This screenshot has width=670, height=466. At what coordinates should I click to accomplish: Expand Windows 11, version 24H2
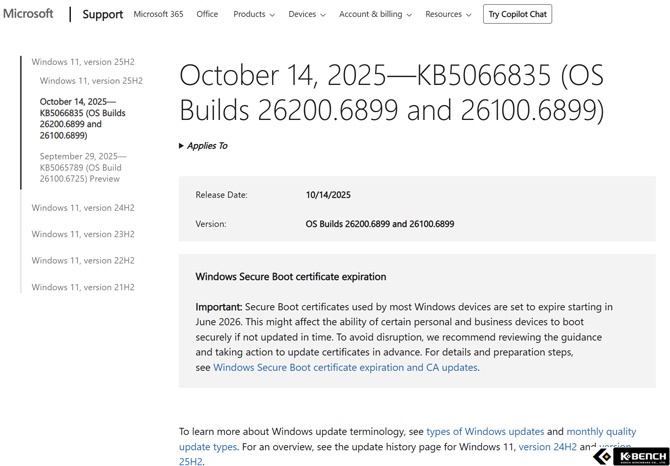click(x=83, y=208)
